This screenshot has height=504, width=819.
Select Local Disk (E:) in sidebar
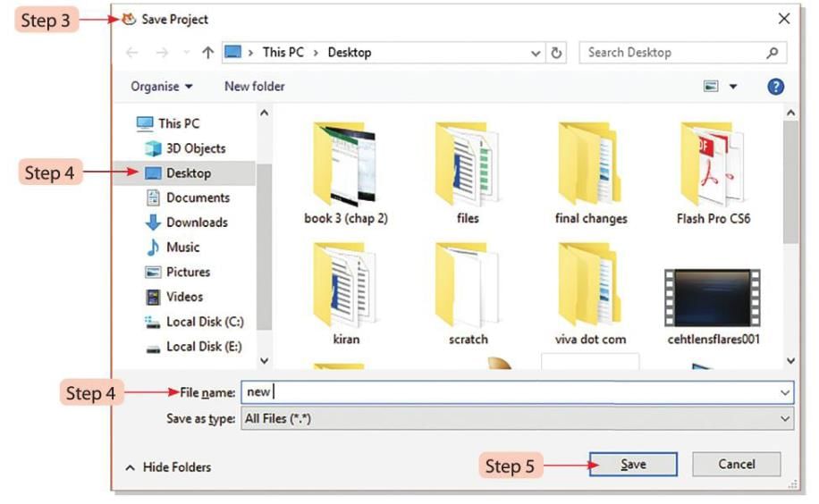[193, 347]
